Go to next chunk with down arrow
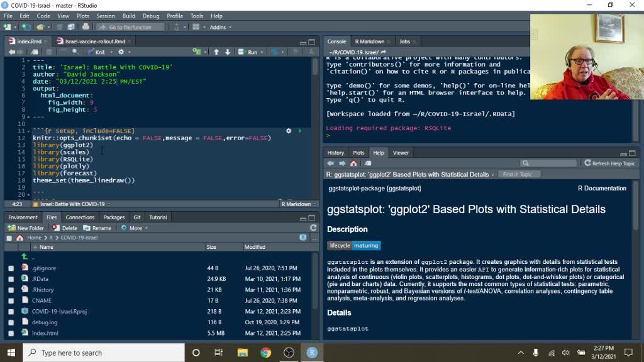The width and height of the screenshot is (644, 362). click(x=228, y=52)
